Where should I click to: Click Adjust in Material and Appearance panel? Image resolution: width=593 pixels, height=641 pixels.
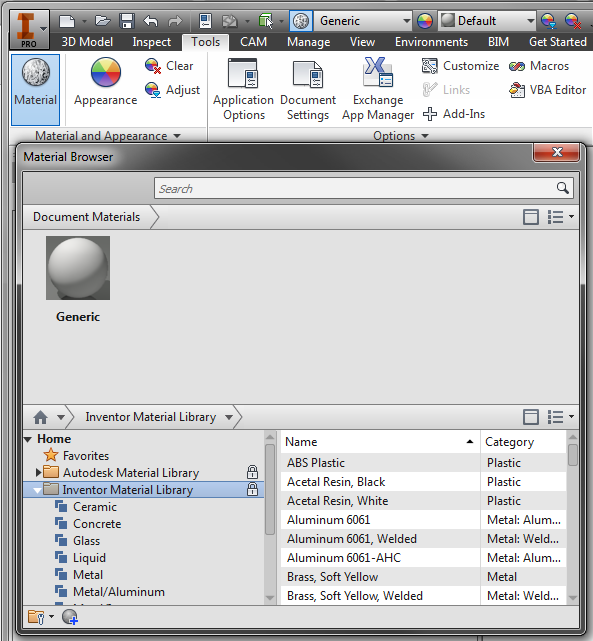172,90
